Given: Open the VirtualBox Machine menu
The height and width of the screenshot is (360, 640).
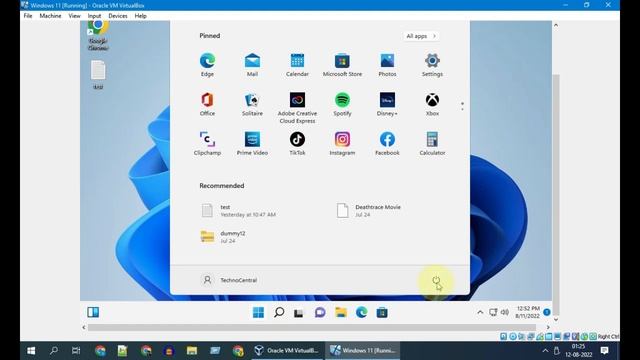Looking at the screenshot, I should coord(50,16).
